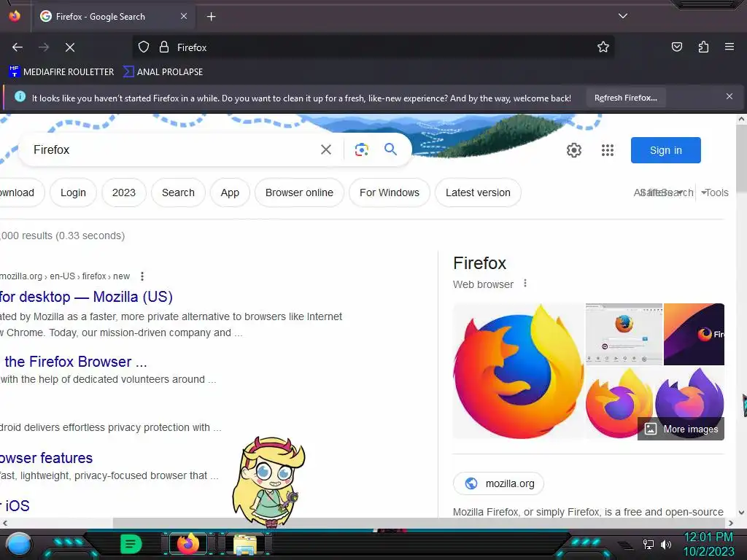Click the URL bar showing Firefox
Viewport: 747px width, 560px height.
click(x=373, y=47)
